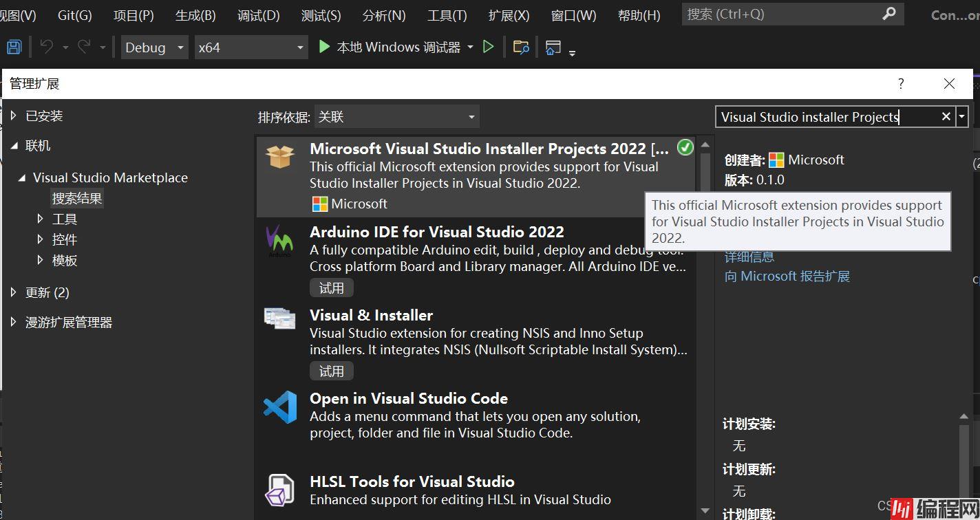This screenshot has width=980, height=520.
Task: Click the Visual Studio Code logo icon
Action: click(279, 407)
